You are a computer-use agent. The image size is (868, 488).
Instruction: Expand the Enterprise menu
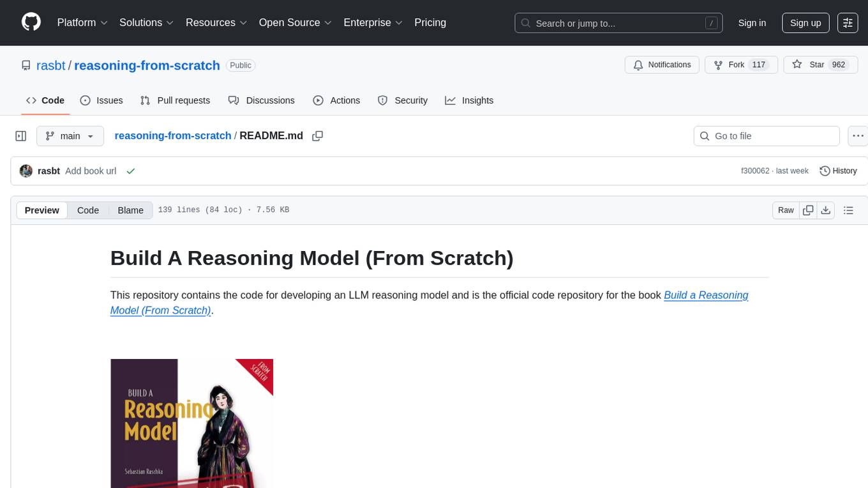(x=373, y=22)
